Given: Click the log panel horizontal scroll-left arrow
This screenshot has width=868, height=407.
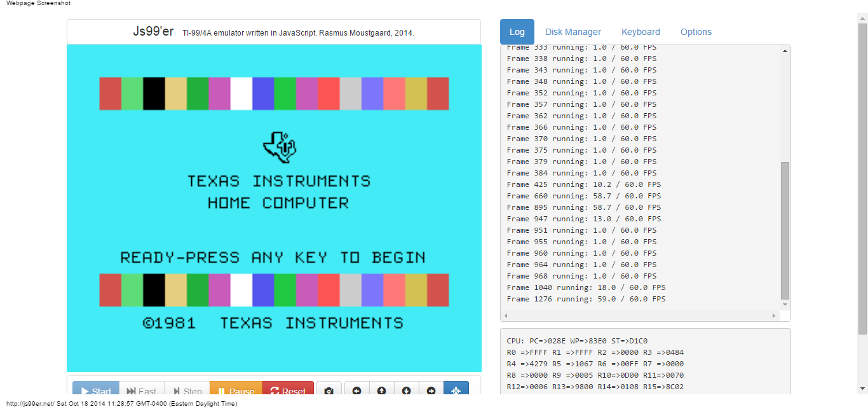Looking at the screenshot, I should (506, 315).
